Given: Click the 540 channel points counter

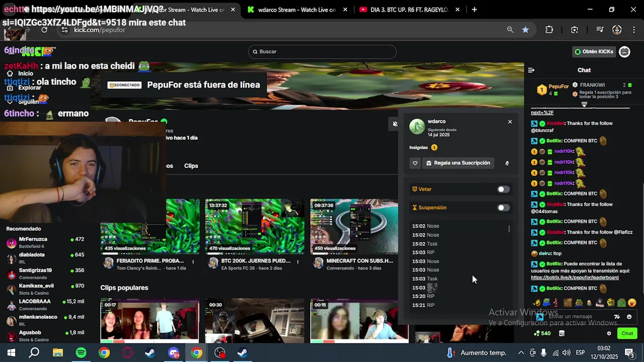Looking at the screenshot, I should tap(542, 333).
